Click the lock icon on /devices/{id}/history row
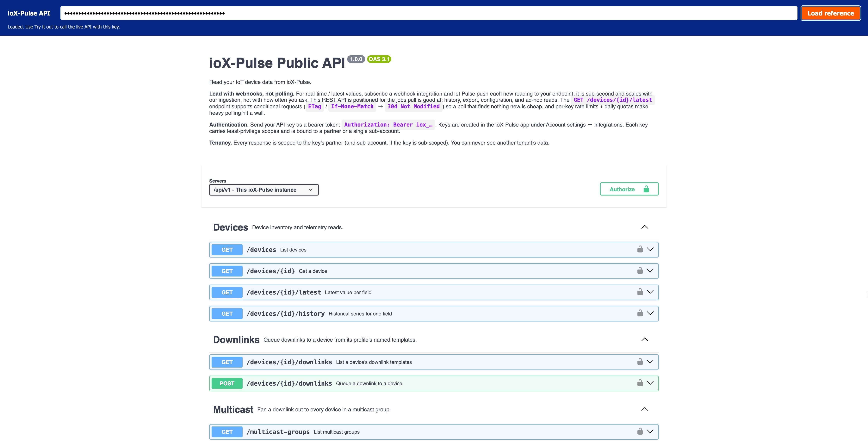The height and width of the screenshot is (441, 868). click(640, 313)
